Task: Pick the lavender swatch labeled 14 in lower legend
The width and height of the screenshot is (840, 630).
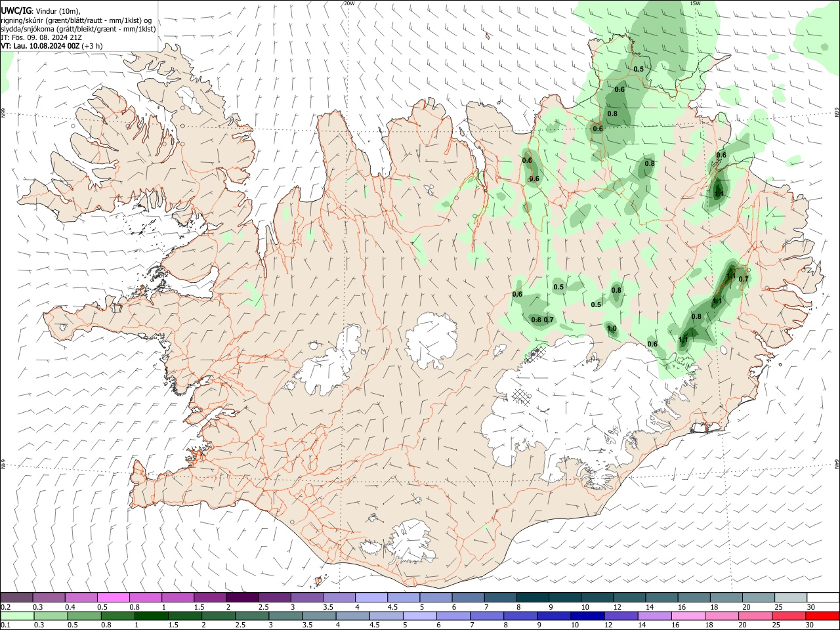Action: coord(655,616)
